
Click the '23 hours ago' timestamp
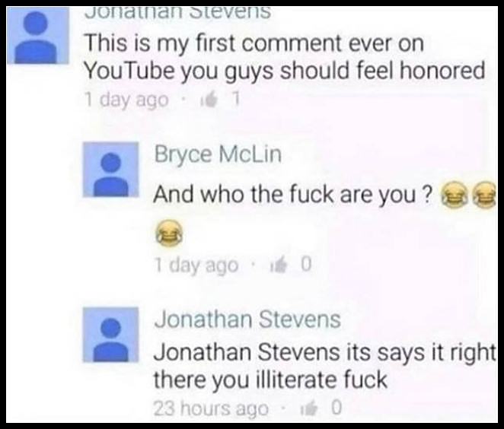pyautogui.click(x=211, y=409)
